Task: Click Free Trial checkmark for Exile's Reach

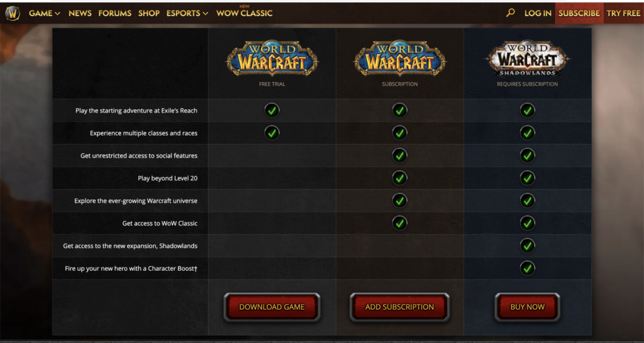Action: pyautogui.click(x=272, y=111)
